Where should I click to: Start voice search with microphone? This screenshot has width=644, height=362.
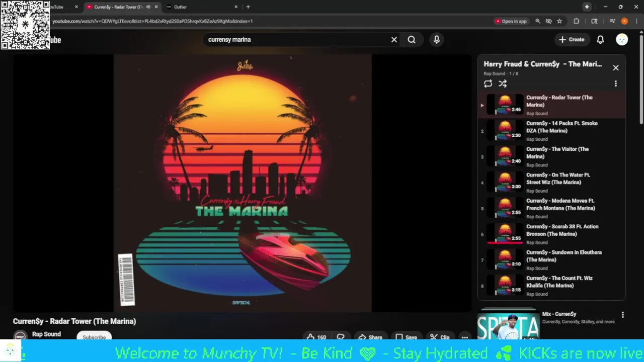pyautogui.click(x=437, y=40)
